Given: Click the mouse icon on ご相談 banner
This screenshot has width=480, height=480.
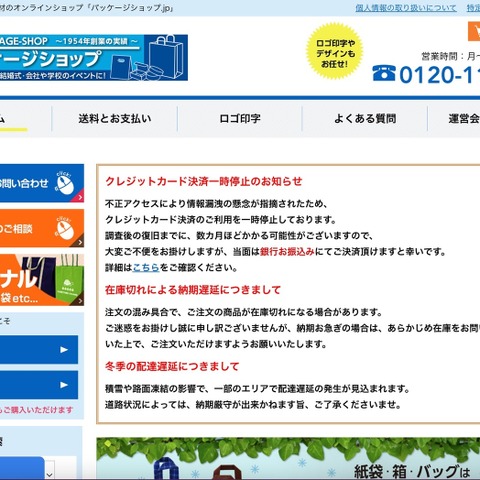Looking at the screenshot, I should pyautogui.click(x=65, y=228).
